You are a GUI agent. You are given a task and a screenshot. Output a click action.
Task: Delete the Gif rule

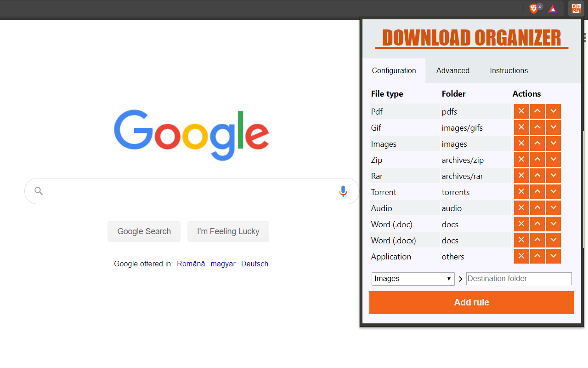(521, 127)
